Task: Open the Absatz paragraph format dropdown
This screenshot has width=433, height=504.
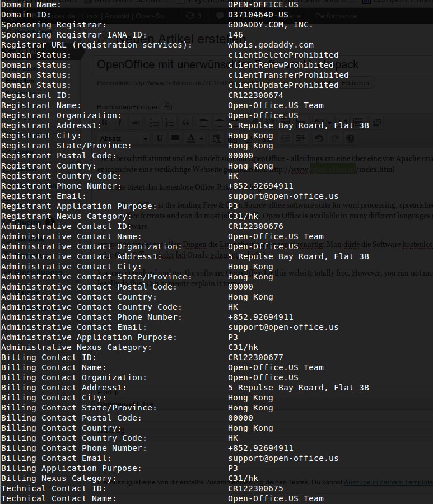Action: (x=123, y=138)
